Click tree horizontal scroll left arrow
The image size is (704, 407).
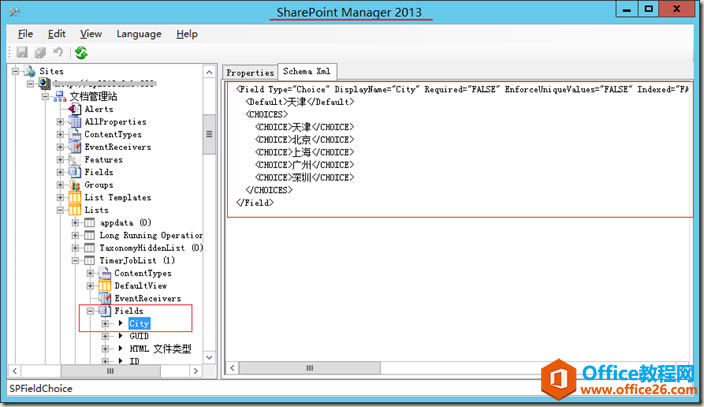pyautogui.click(x=15, y=371)
